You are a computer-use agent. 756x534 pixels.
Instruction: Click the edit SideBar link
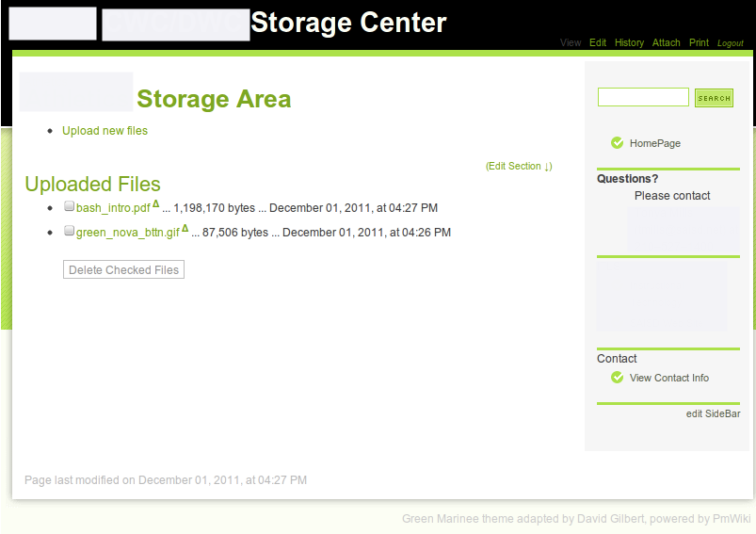pyautogui.click(x=713, y=413)
